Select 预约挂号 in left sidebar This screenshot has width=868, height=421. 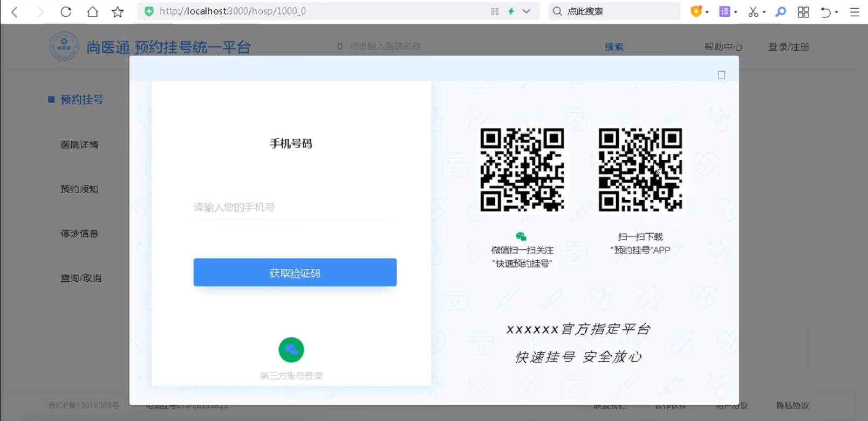pos(81,100)
